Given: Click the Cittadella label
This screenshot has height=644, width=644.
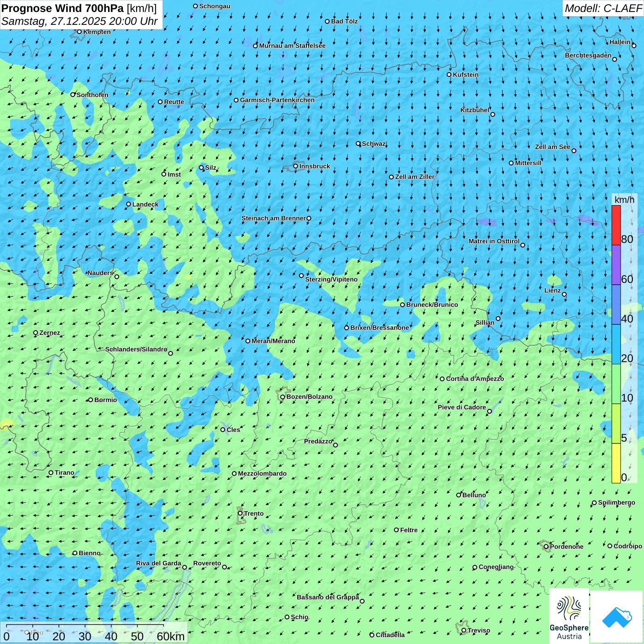Looking at the screenshot, I should 390,635.
